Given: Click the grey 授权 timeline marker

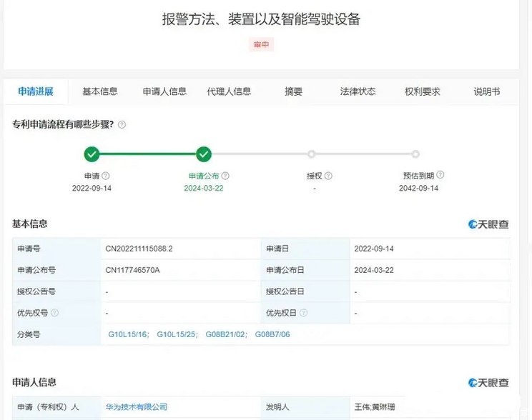Looking at the screenshot, I should click(312, 154).
